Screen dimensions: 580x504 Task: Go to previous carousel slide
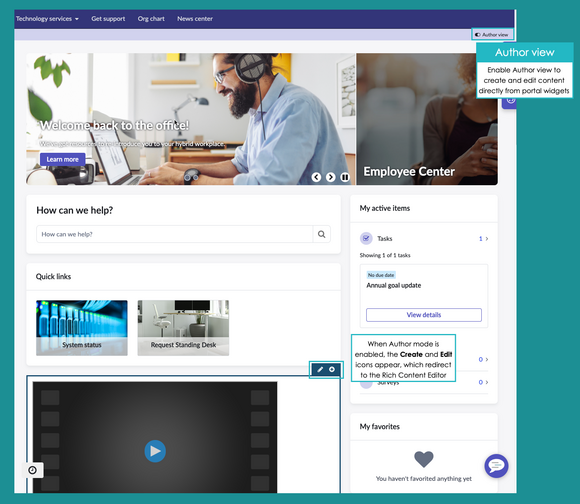click(x=316, y=177)
